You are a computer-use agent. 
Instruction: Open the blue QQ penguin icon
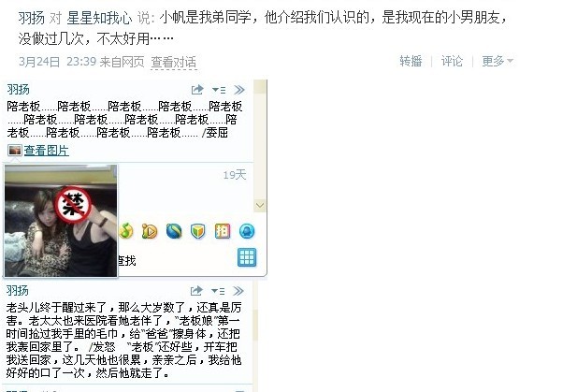pyautogui.click(x=247, y=231)
